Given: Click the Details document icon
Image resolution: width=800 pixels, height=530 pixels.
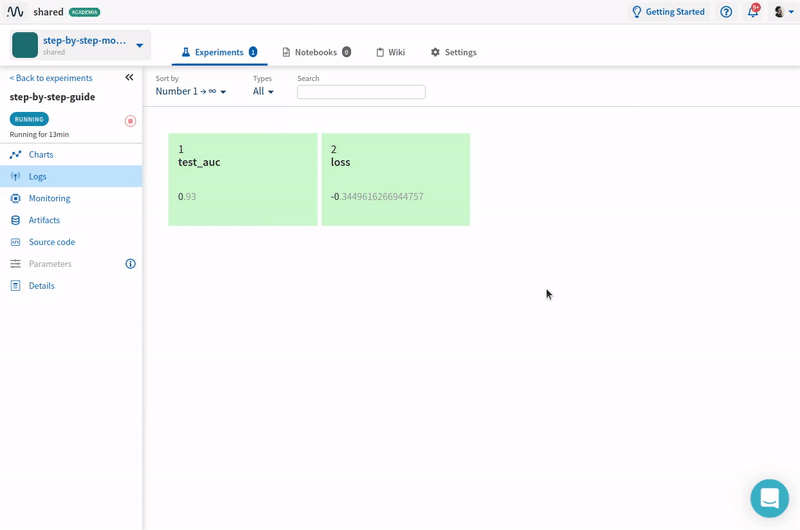Looking at the screenshot, I should pyautogui.click(x=15, y=286).
